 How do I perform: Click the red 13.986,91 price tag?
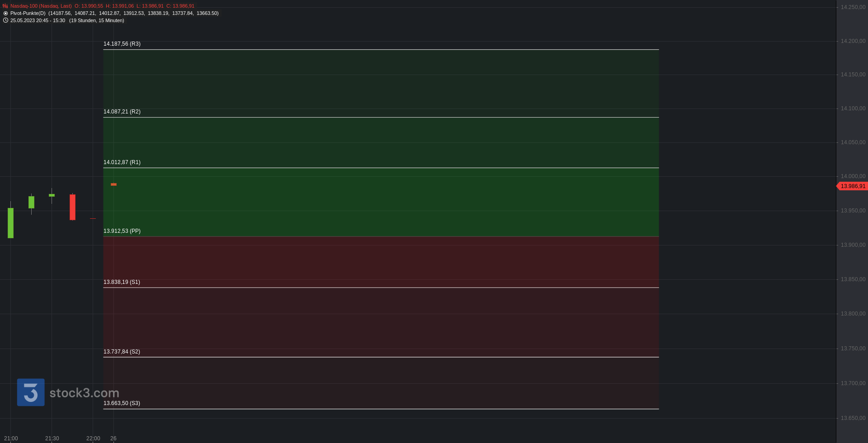852,186
